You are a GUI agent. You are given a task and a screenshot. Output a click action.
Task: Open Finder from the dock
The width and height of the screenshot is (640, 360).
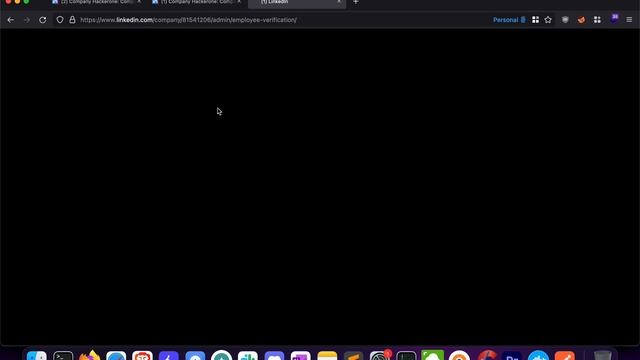(x=37, y=356)
